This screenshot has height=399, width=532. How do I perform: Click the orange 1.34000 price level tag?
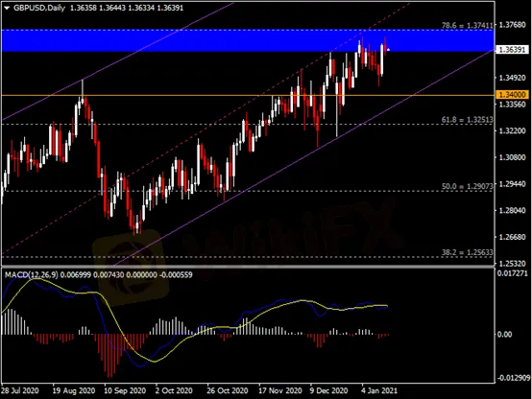(x=513, y=94)
